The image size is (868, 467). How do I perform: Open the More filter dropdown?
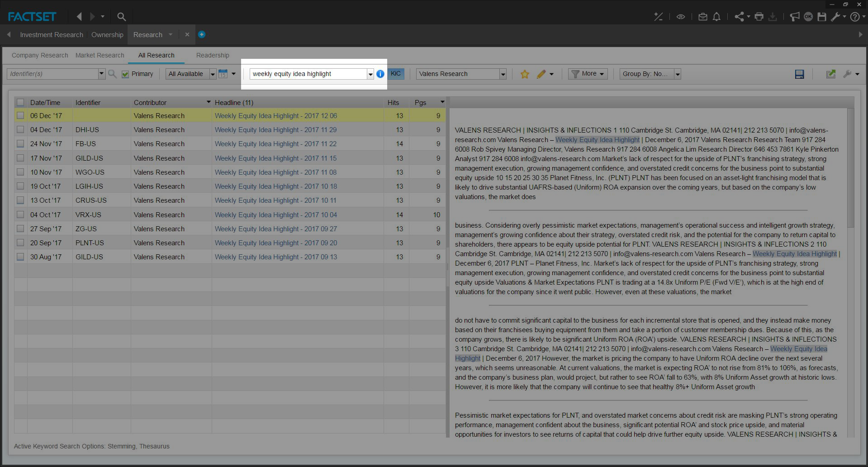coord(588,74)
